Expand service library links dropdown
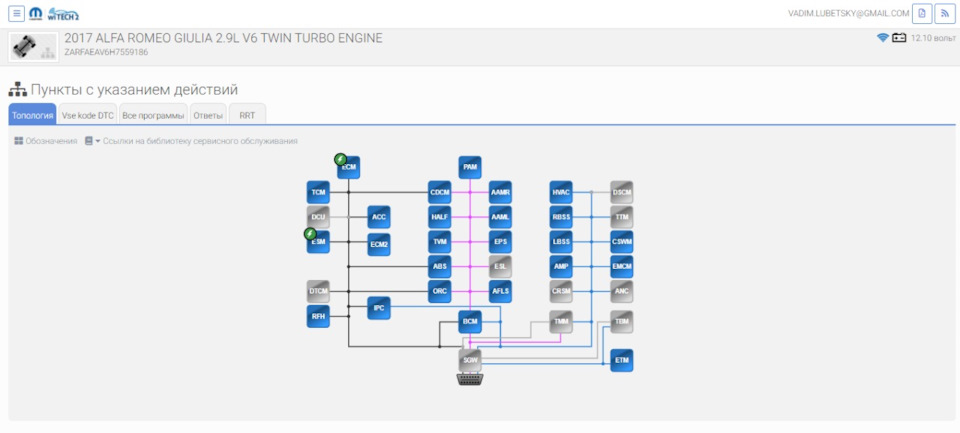Viewport: 960px width, 433px height. [192, 141]
